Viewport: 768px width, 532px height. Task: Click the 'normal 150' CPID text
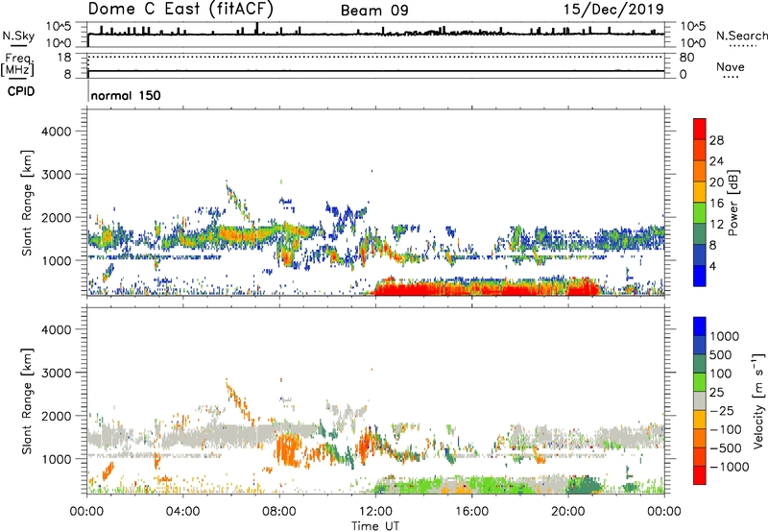point(126,95)
